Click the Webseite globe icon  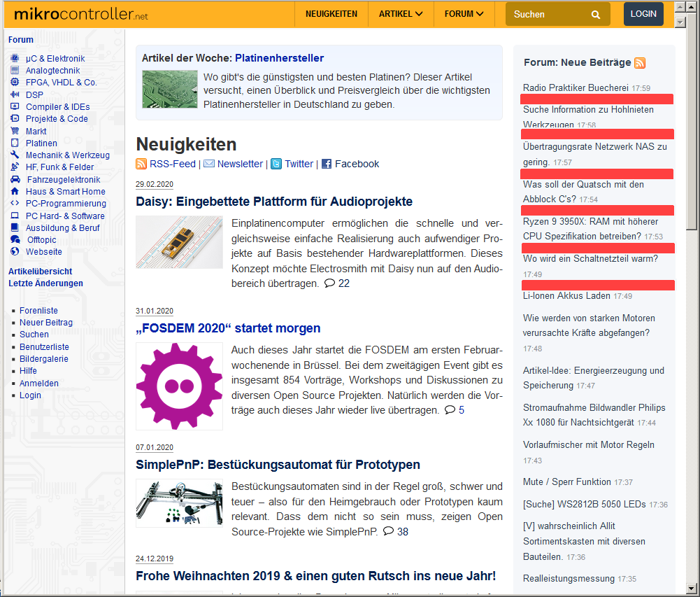pyautogui.click(x=15, y=251)
